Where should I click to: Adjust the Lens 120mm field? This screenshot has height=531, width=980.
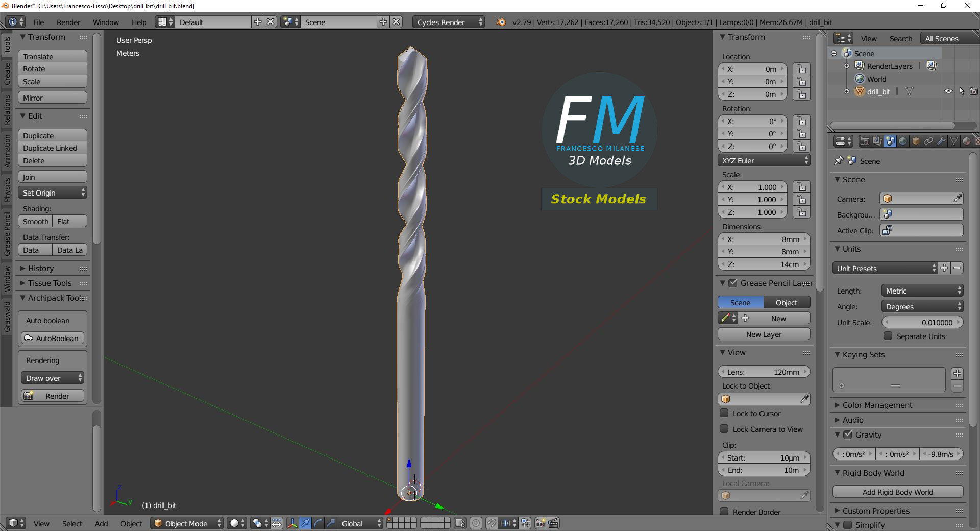coord(764,372)
